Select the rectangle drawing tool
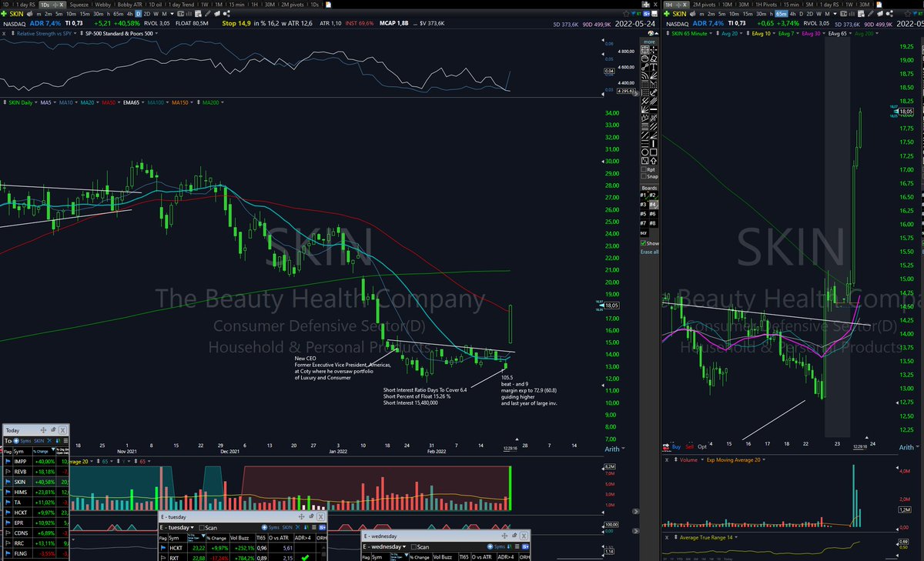Screen dimensions: 924x561 [x=654, y=151]
